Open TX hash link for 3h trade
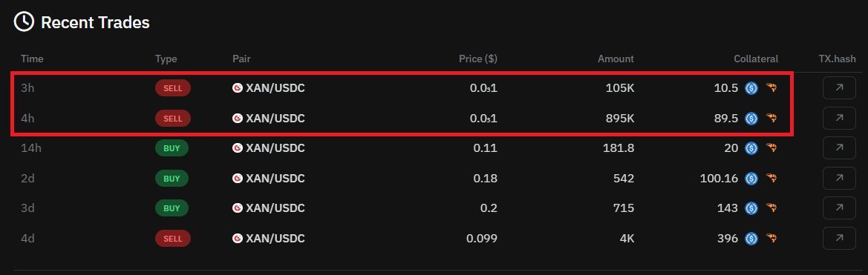The height and width of the screenshot is (275, 868). [839, 87]
